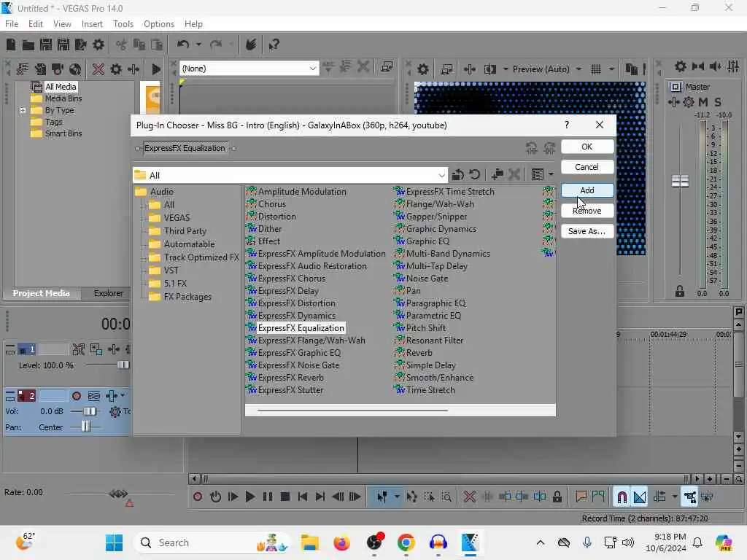
Task: Click the Record button in transport bar
Action: point(198,497)
